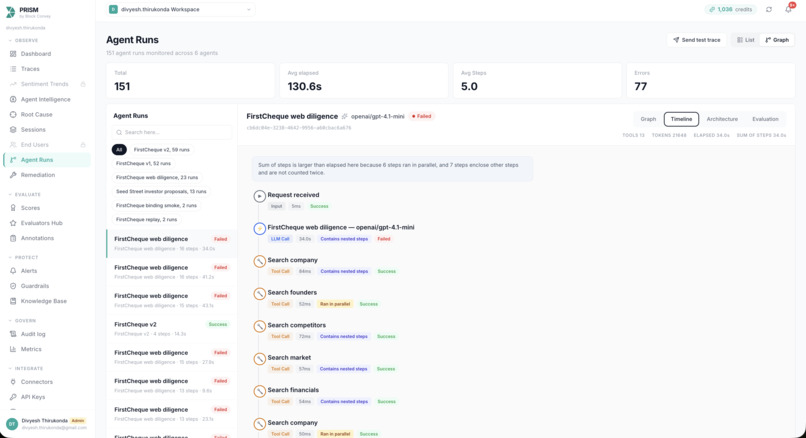This screenshot has width=806, height=438.
Task: Open the Evaluation tab
Action: click(765, 119)
